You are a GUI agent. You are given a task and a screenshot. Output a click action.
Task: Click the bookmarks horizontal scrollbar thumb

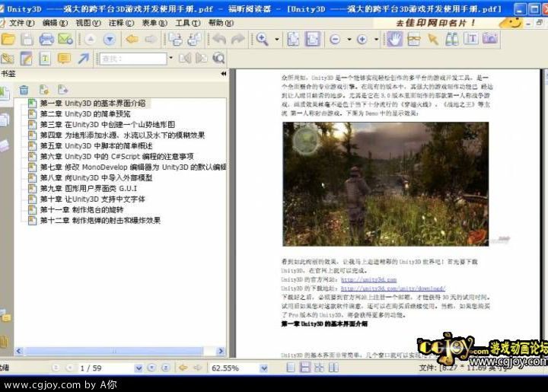tap(114, 351)
